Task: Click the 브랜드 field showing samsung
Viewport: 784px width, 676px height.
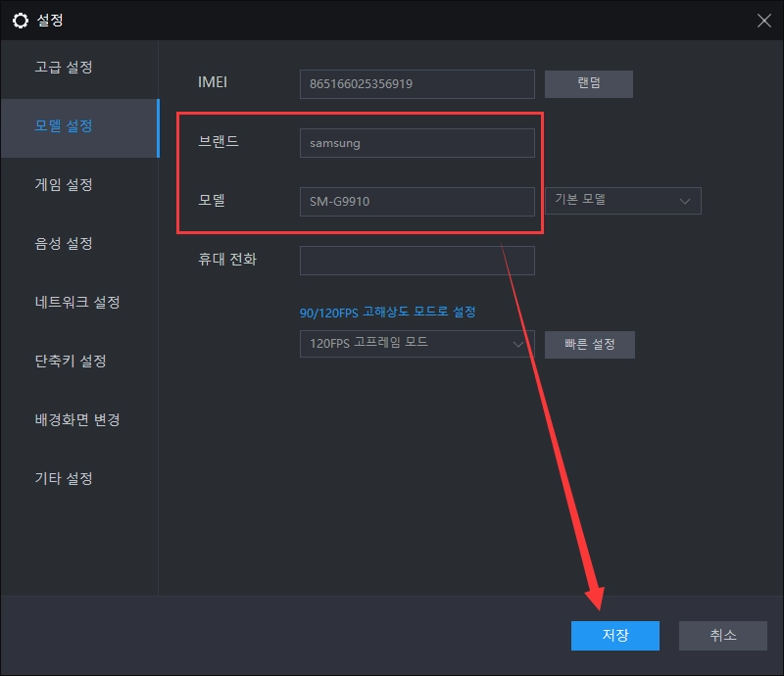Action: pyautogui.click(x=416, y=143)
